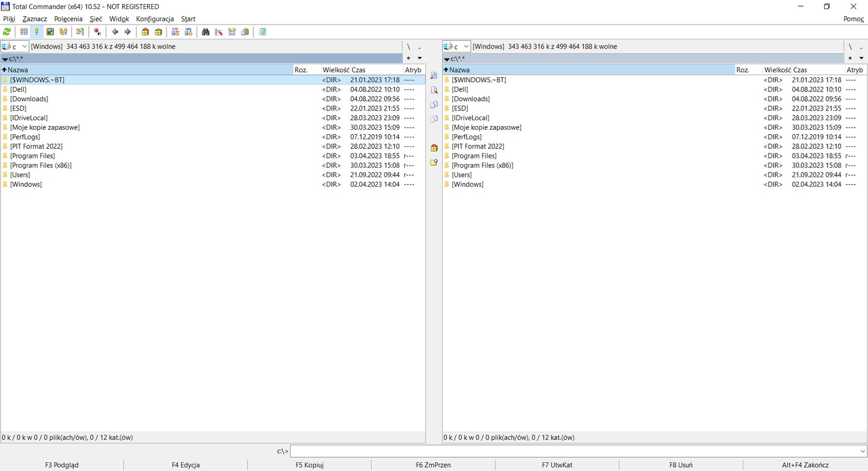
Task: Click the red star invert selection icon
Action: click(97, 32)
